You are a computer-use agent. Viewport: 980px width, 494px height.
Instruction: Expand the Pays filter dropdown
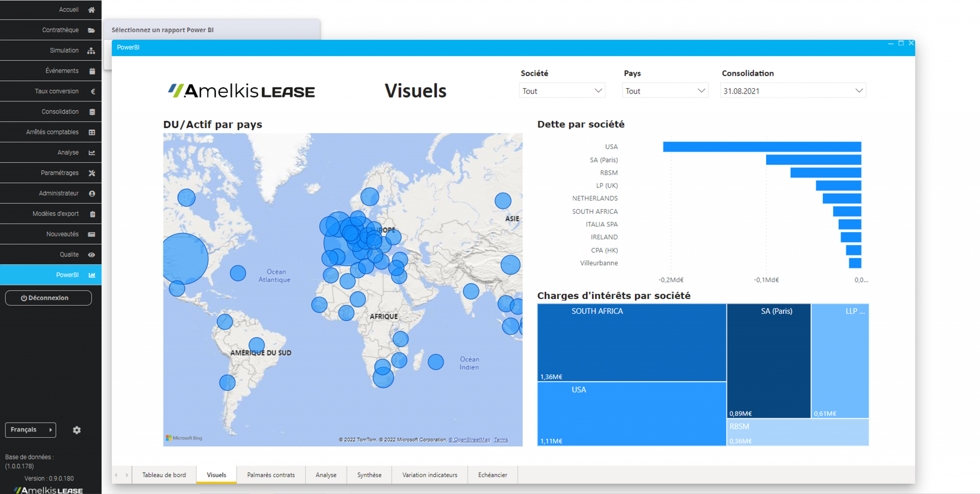coord(701,91)
